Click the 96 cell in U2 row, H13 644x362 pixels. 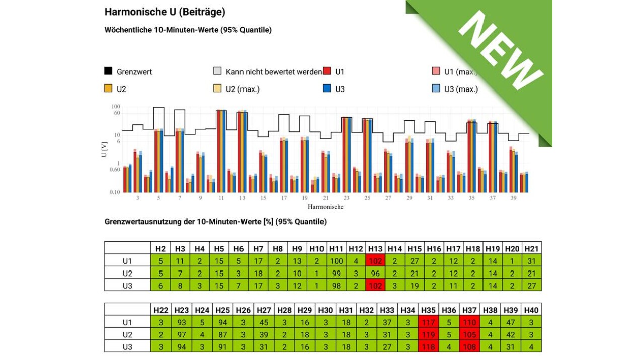click(x=375, y=273)
